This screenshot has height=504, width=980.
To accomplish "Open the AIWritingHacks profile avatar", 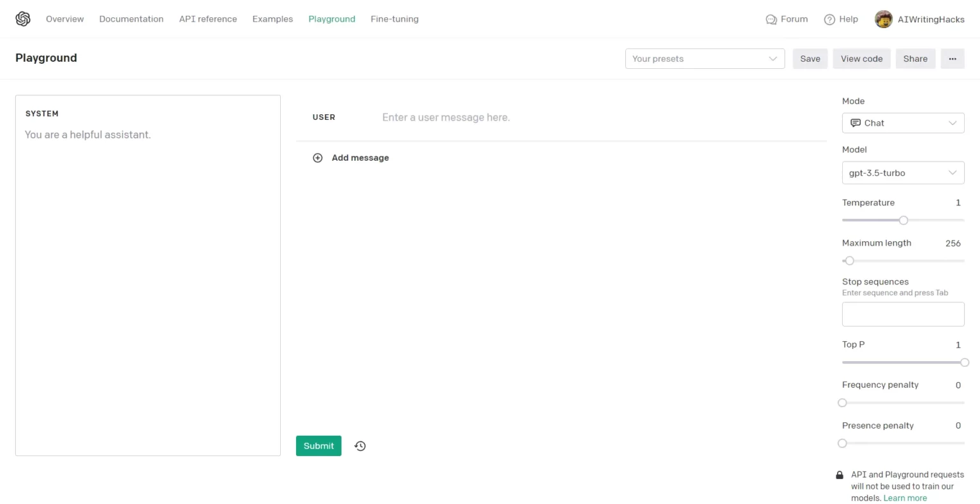I will tap(884, 19).
